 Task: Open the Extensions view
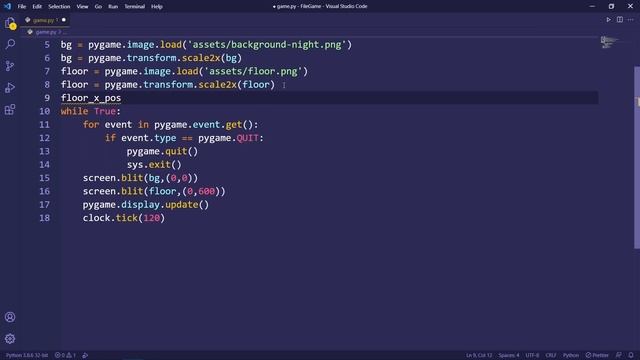[10, 109]
